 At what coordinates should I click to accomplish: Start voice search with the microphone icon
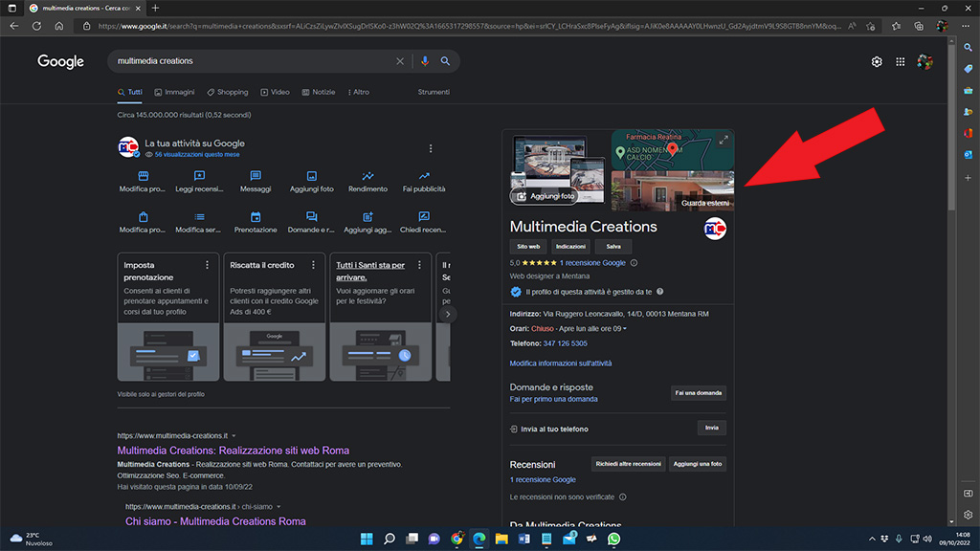425,61
